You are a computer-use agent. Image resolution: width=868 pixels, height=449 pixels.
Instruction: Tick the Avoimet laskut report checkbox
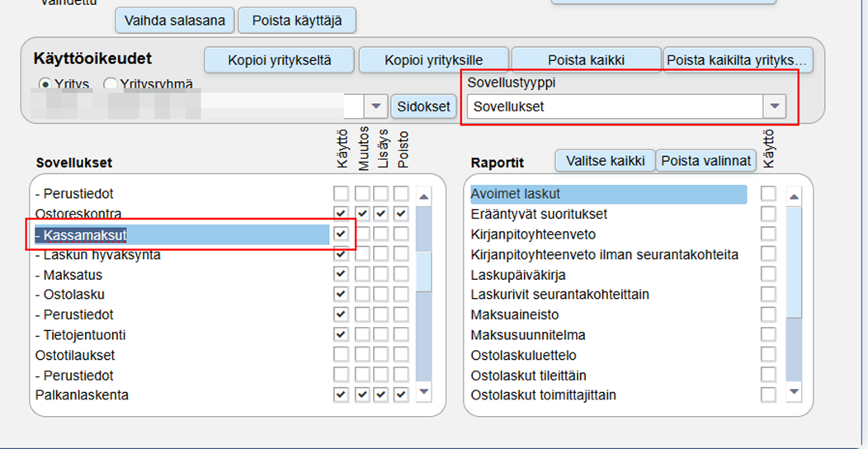pyautogui.click(x=768, y=193)
